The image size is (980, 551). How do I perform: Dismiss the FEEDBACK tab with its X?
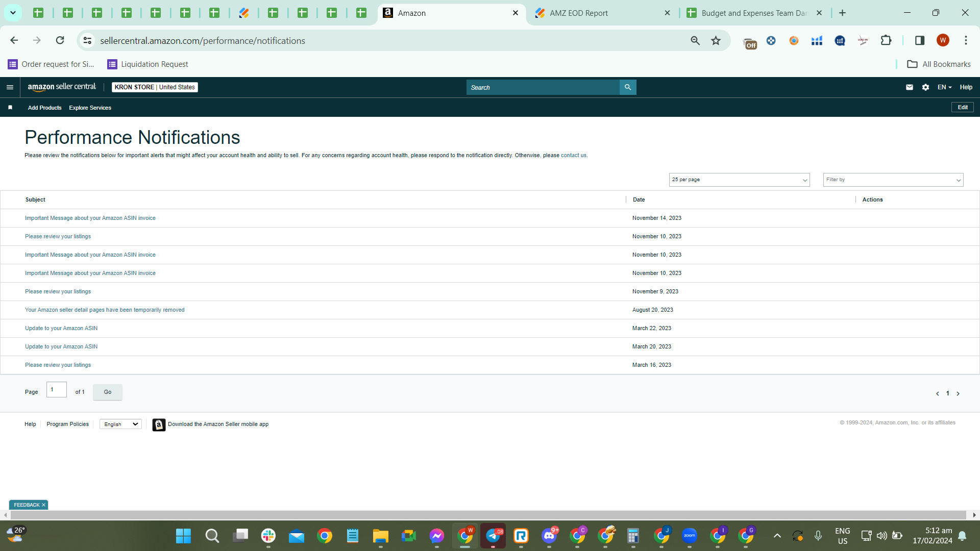43,505
